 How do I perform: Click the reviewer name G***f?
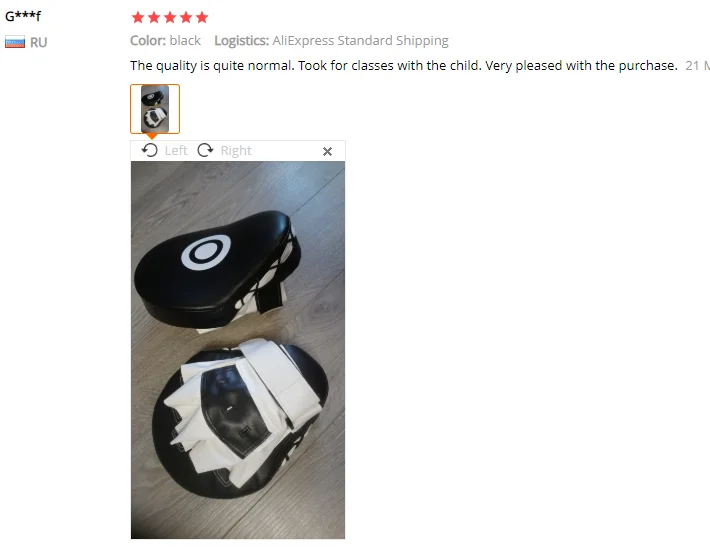coord(23,16)
